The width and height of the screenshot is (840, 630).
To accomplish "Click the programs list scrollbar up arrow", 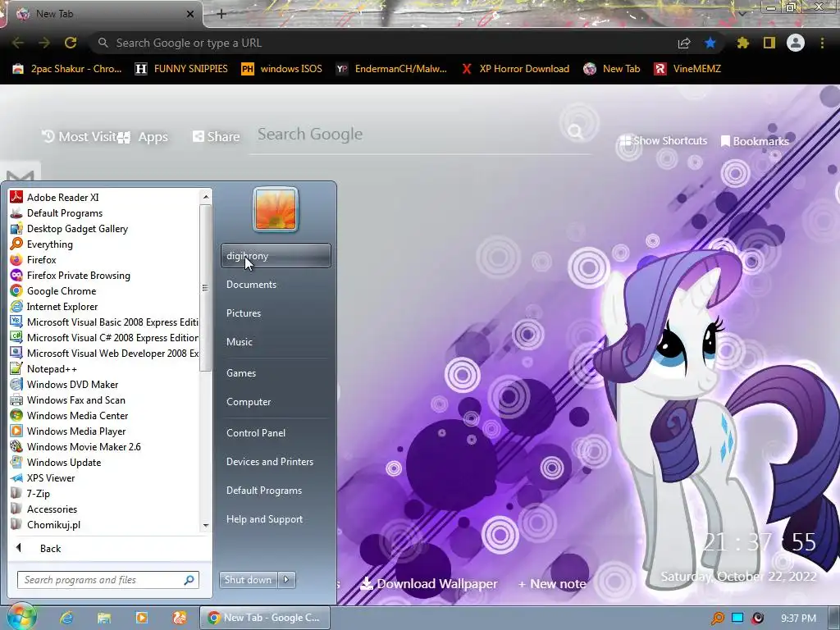I will (x=206, y=197).
